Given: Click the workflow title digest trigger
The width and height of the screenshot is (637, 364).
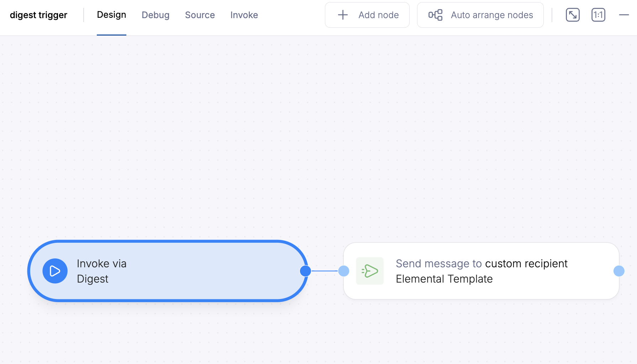Looking at the screenshot, I should (38, 15).
